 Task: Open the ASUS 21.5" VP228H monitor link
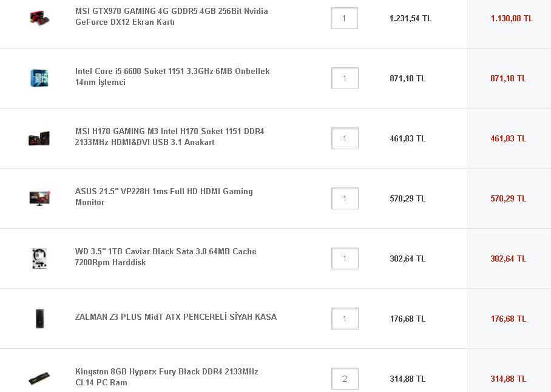coord(164,197)
